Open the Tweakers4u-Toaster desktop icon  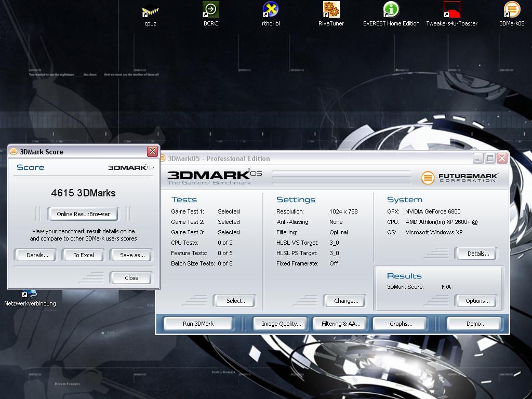451,14
